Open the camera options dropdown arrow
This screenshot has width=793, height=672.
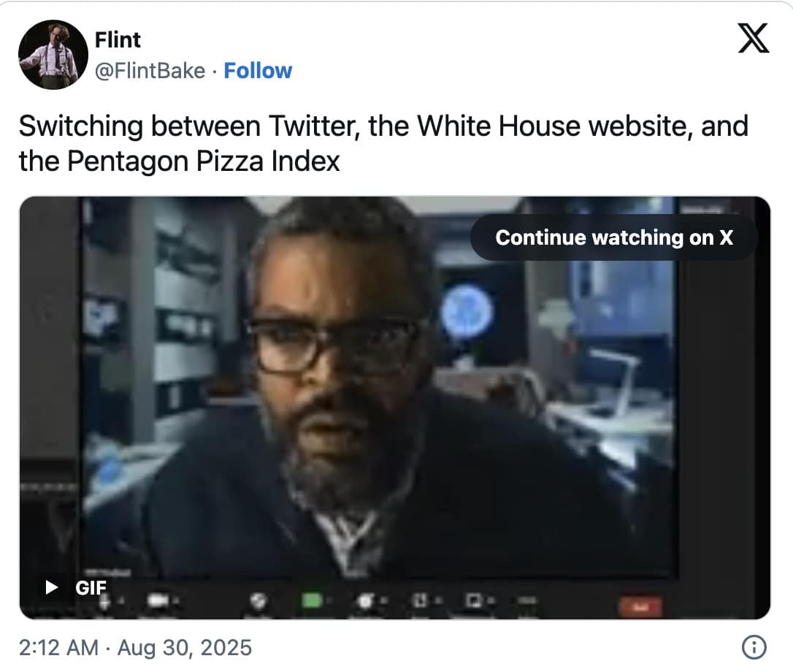tap(175, 601)
